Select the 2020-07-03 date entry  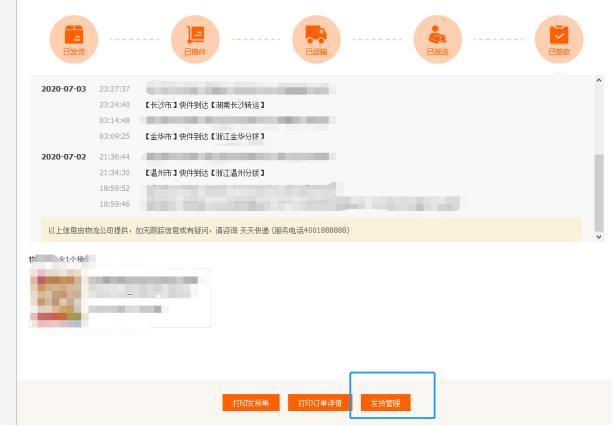click(64, 89)
